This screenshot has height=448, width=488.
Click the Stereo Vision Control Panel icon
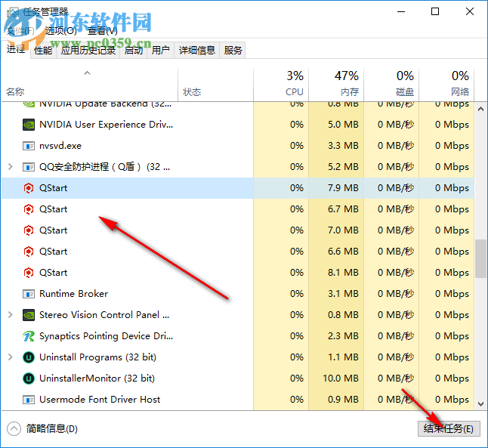coord(29,315)
